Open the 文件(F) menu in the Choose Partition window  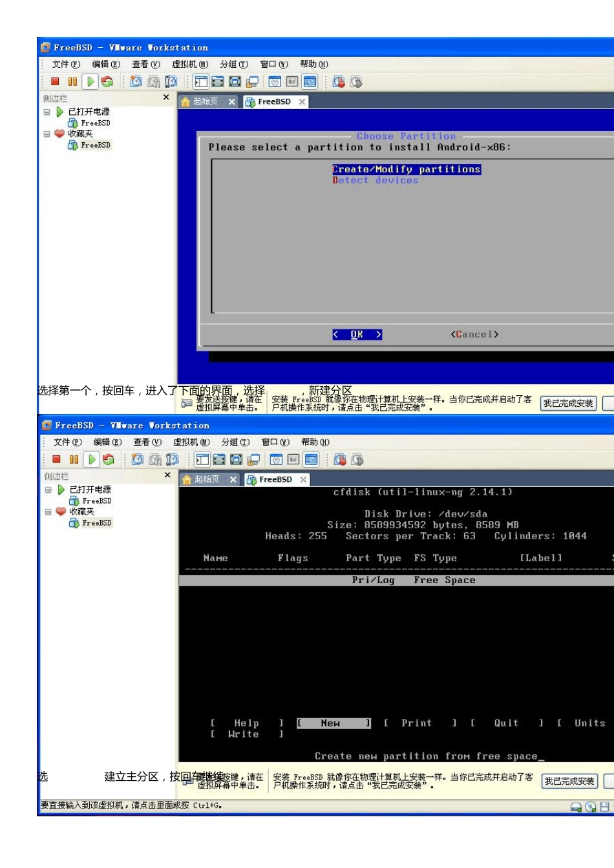[66, 64]
